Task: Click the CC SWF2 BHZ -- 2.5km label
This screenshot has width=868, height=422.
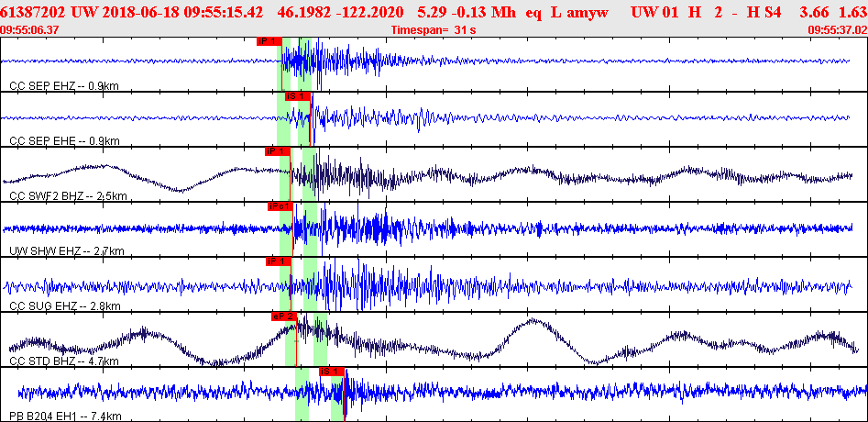Action: tap(69, 196)
